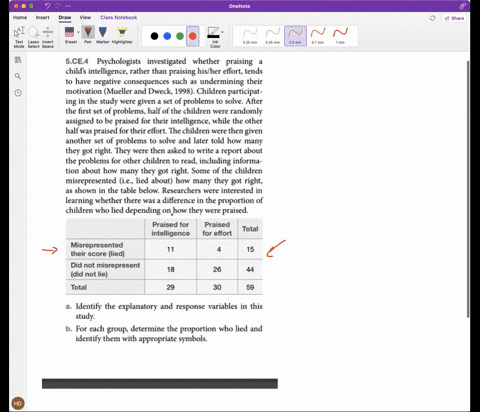Select the Eraser tool
The width and height of the screenshot is (480, 412).
pos(69,35)
